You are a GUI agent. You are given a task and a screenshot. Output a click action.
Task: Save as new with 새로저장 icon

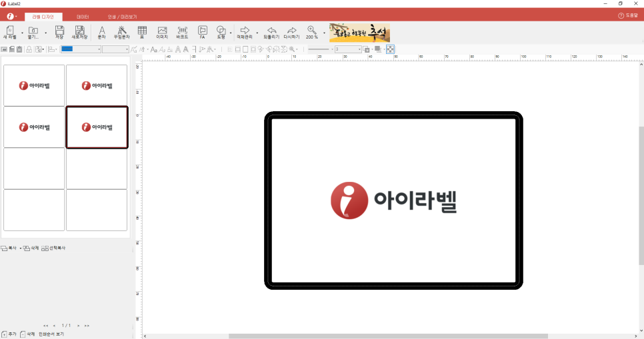click(x=80, y=33)
